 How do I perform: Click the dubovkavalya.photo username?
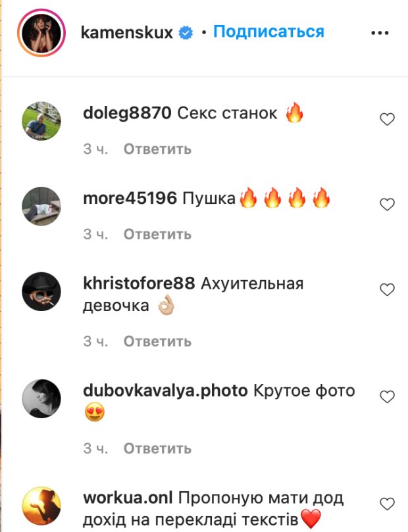tap(165, 391)
